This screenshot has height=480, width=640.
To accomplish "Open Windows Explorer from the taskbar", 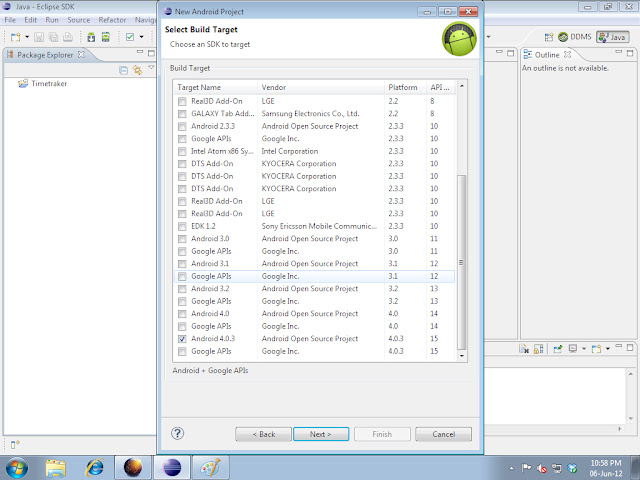I will click(56, 468).
